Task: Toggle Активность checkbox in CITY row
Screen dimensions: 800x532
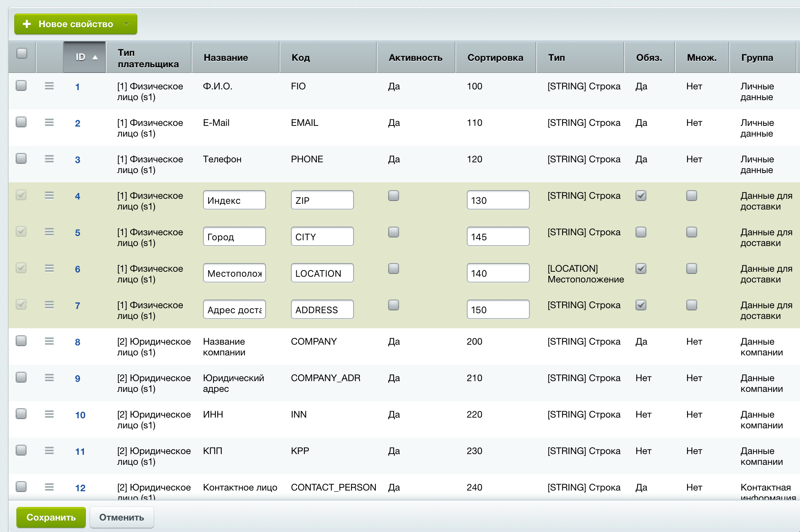Action: click(394, 232)
